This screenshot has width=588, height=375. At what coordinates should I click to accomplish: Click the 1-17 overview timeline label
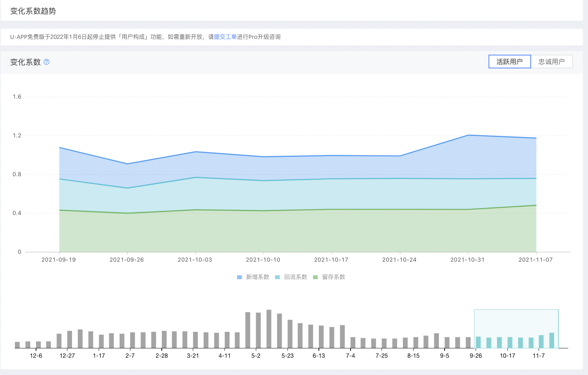click(99, 356)
